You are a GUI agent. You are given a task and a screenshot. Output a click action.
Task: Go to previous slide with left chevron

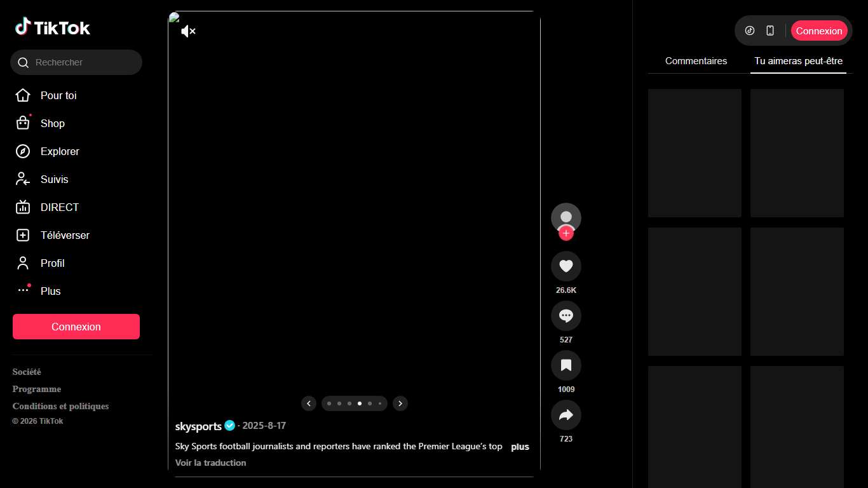click(x=309, y=403)
